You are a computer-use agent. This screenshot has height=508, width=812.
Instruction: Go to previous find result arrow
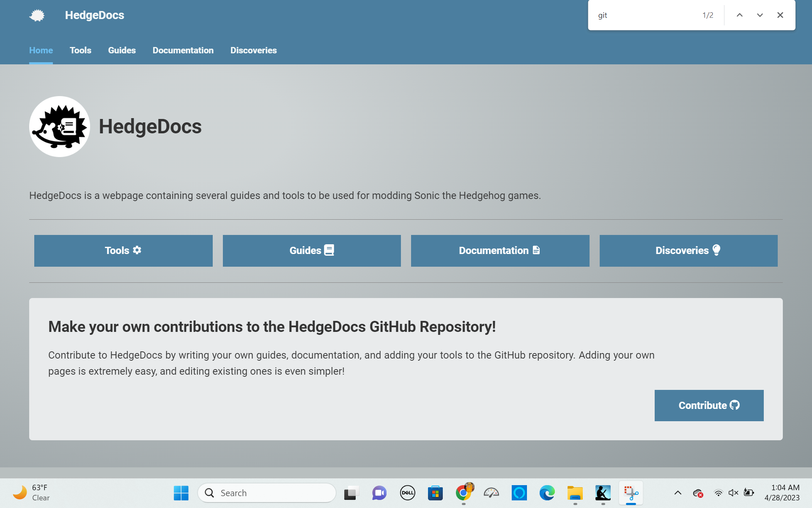point(740,15)
